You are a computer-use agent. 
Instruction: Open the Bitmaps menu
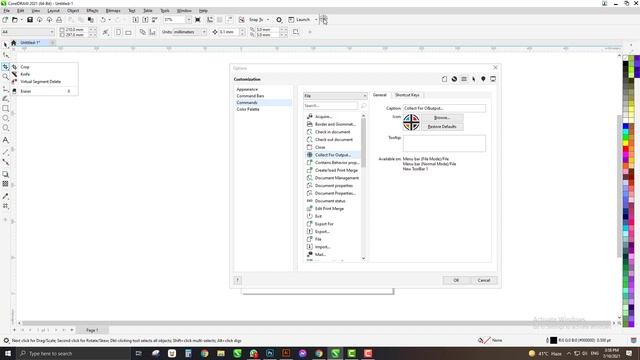coord(113,11)
